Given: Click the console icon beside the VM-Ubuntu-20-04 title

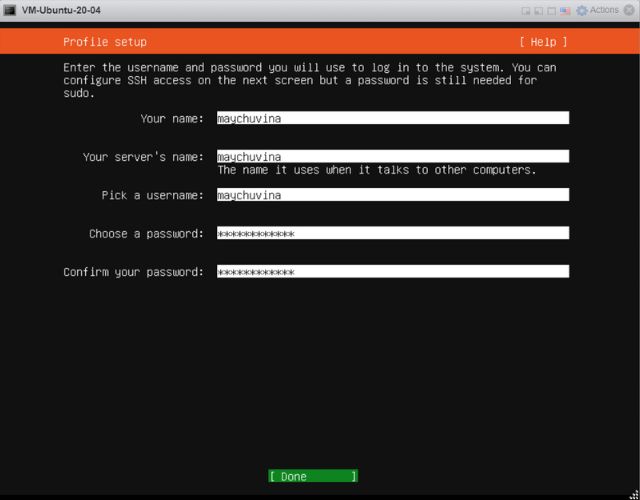Looking at the screenshot, I should (9, 10).
